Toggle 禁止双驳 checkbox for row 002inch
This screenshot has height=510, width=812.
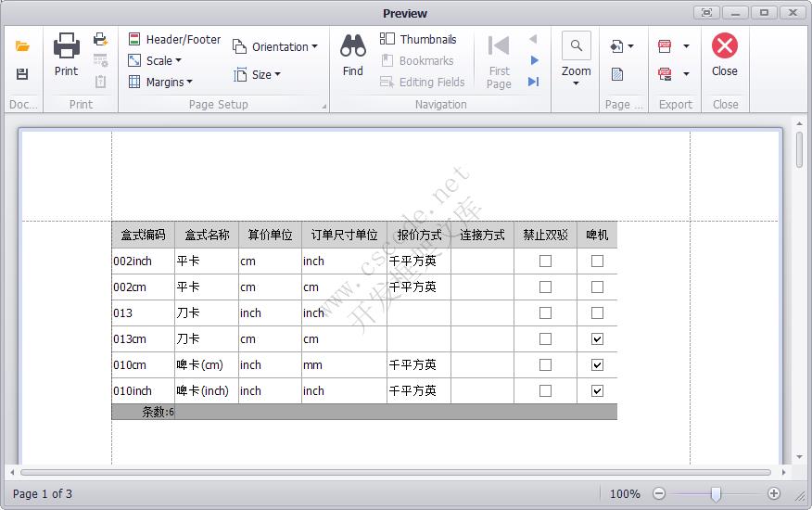[x=545, y=261]
